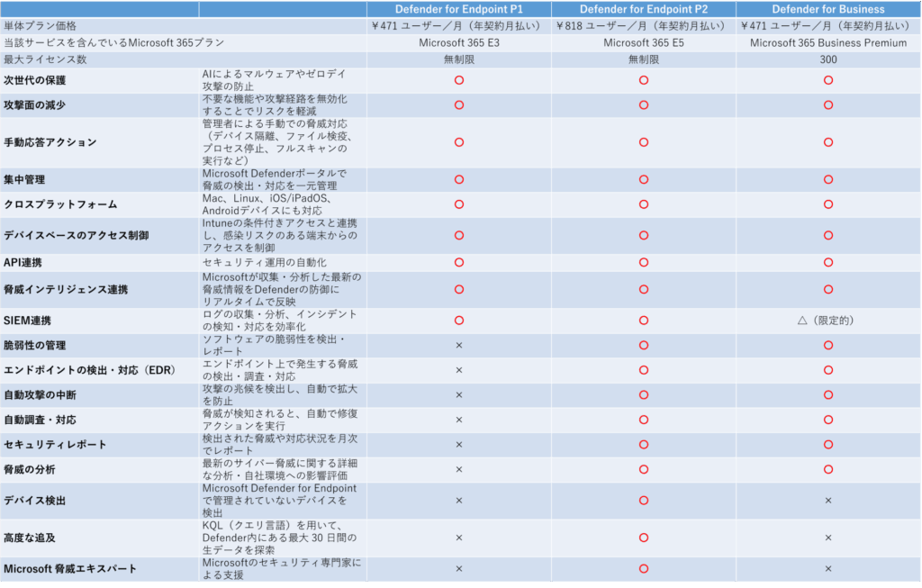Click the Defender for Business column header
This screenshot has width=922, height=588.
(x=828, y=9)
